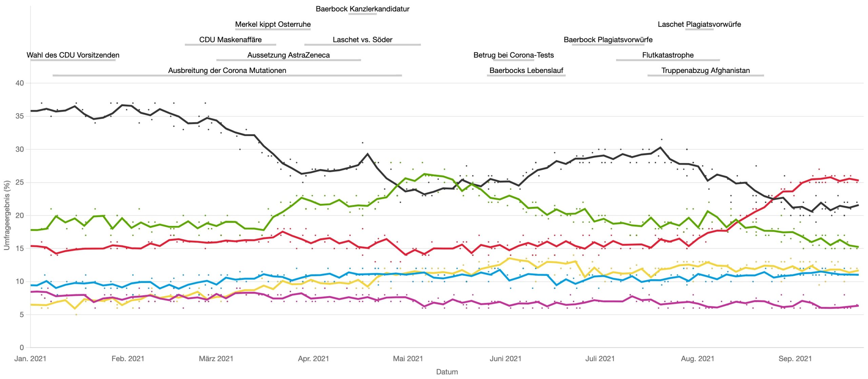
Task: Click the 'Baerbock Kanzlerkandidatur' event label
Action: coord(362,9)
